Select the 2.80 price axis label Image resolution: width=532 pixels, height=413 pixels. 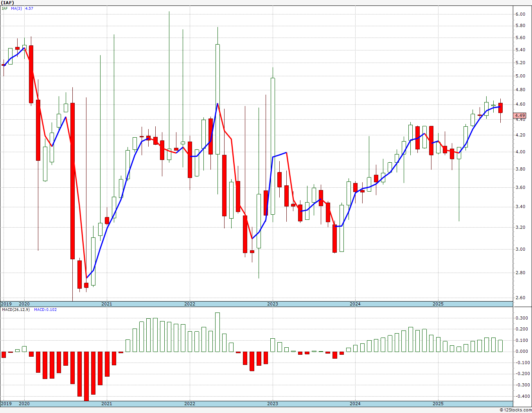point(520,273)
